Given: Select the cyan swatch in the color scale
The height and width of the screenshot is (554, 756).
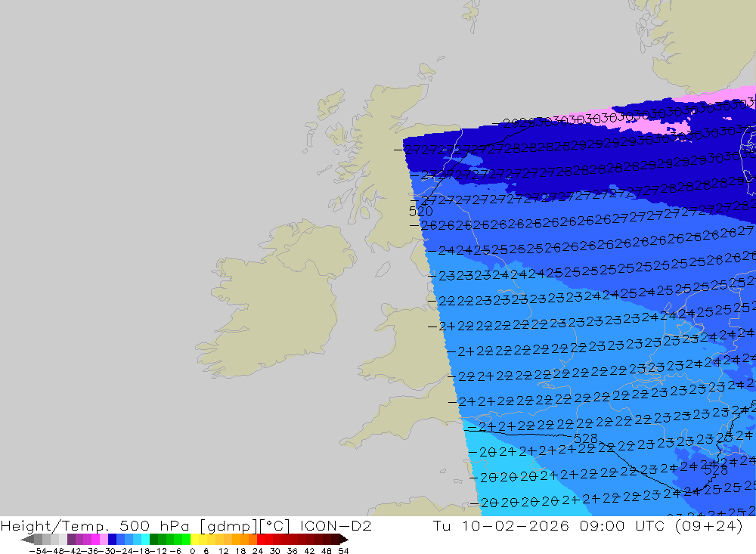Looking at the screenshot, I should tap(145, 540).
